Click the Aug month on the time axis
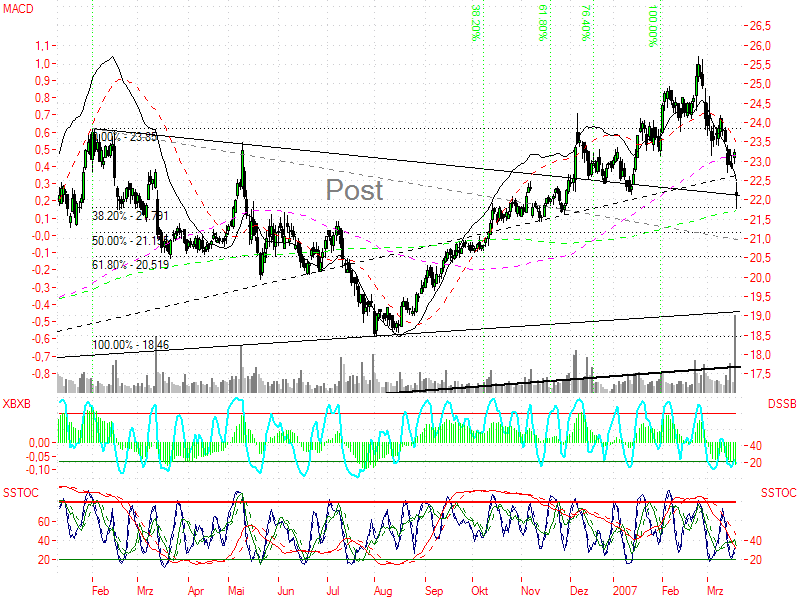Screen dimensions: 800x600 click(x=383, y=591)
